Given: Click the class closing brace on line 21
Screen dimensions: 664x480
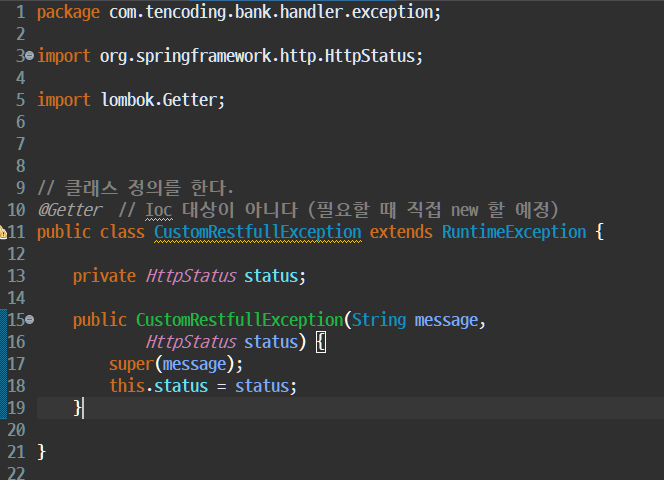Looking at the screenshot, I should 42,452.
